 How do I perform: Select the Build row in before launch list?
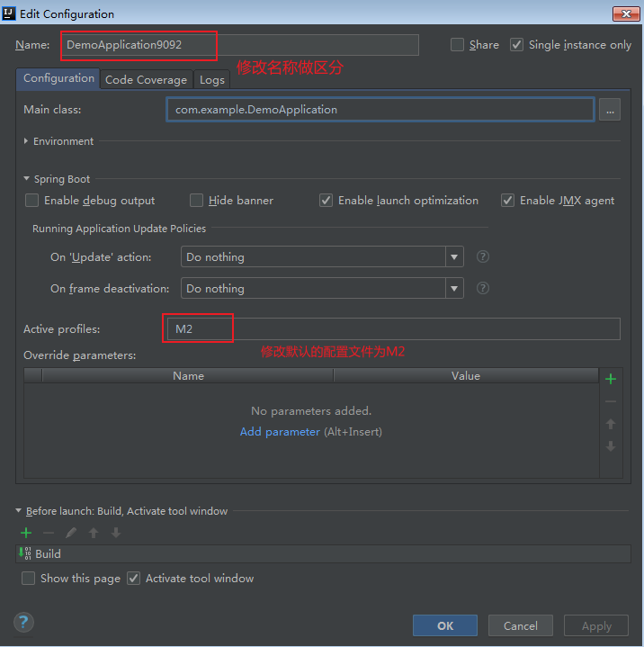coord(323,553)
